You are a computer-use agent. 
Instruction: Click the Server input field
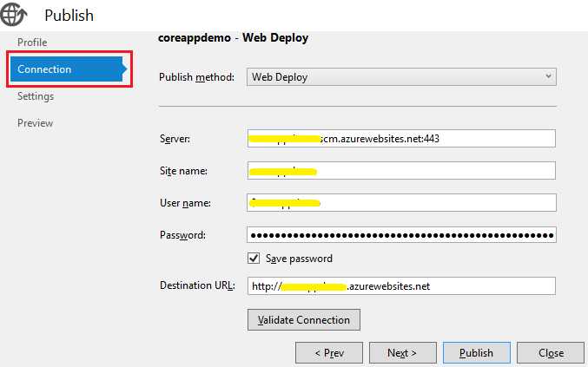(401, 139)
